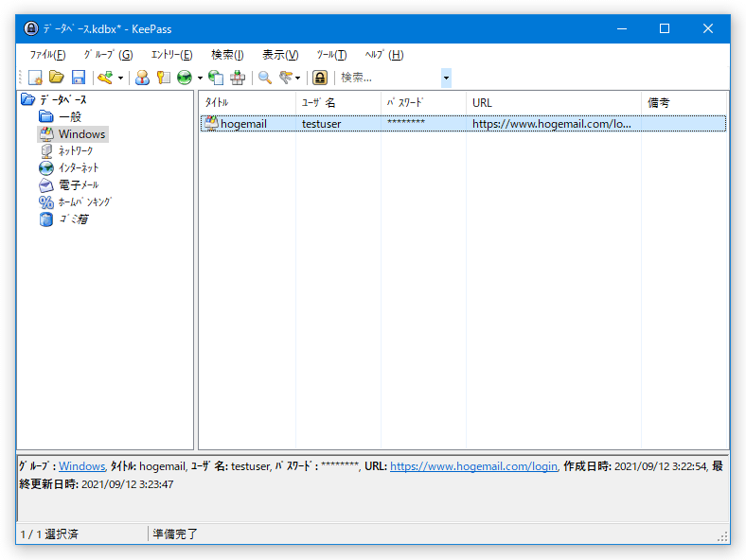Click the 電子メール envelope icon in tree
This screenshot has height=560, width=746.
point(46,184)
